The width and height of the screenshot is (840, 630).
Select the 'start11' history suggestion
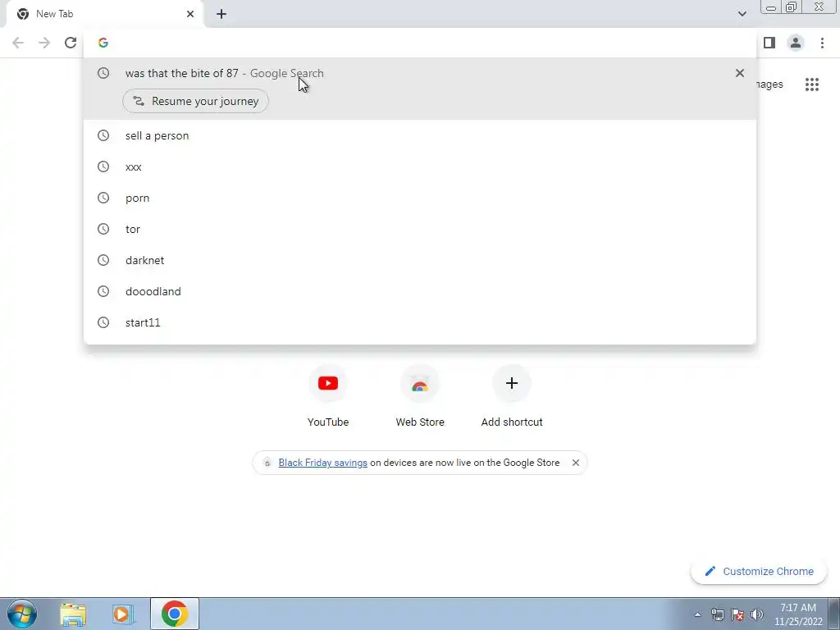pos(420,322)
